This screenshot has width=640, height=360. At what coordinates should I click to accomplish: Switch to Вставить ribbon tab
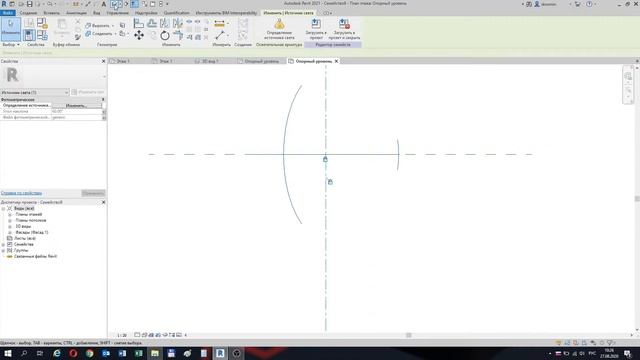point(51,13)
